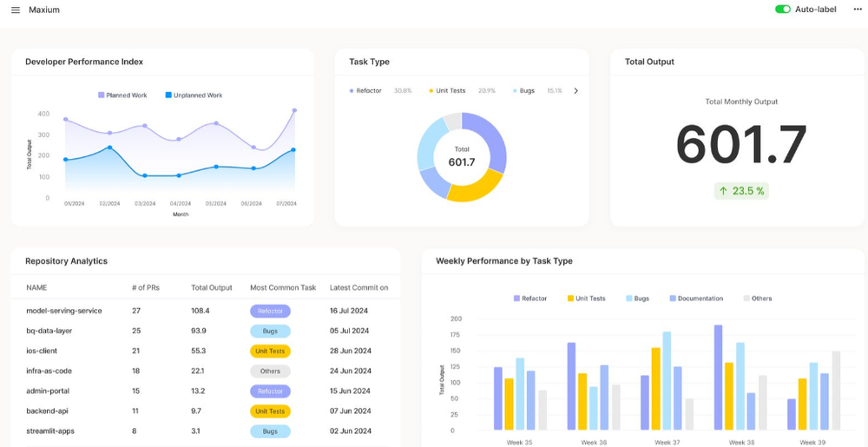The width and height of the screenshot is (868, 447).
Task: Show next Task Type legend items arrow
Action: coord(575,91)
